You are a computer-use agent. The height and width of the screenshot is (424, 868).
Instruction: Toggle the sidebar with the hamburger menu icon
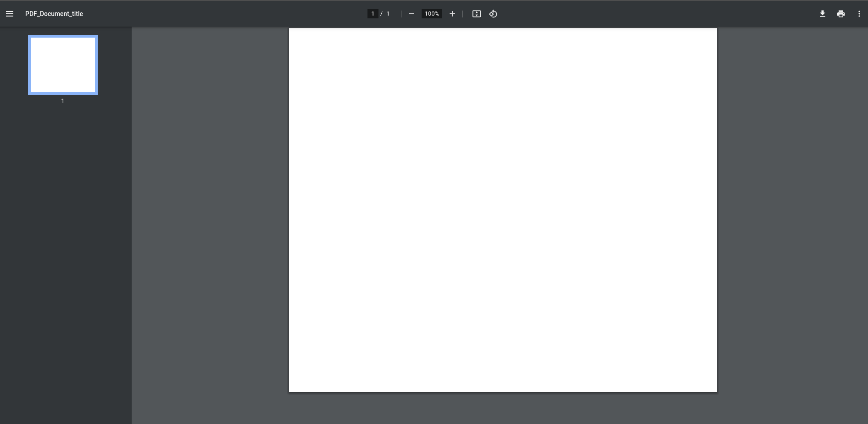pyautogui.click(x=10, y=14)
